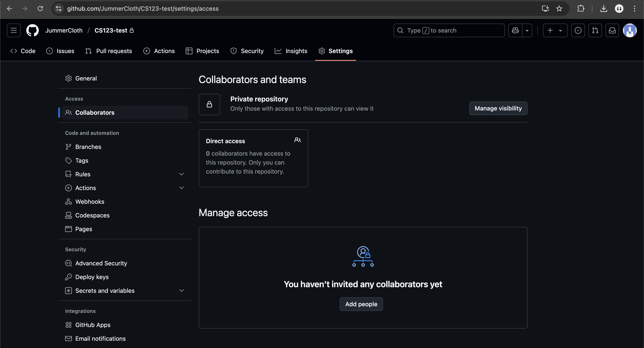Select Collaborators in sidebar
The image size is (644, 348).
tap(125, 113)
